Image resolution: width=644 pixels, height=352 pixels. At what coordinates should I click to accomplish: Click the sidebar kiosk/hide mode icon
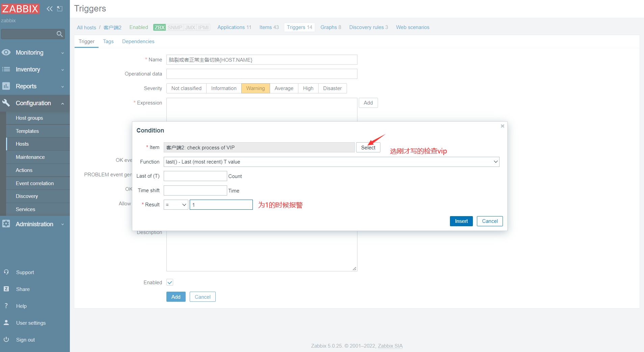click(x=60, y=9)
